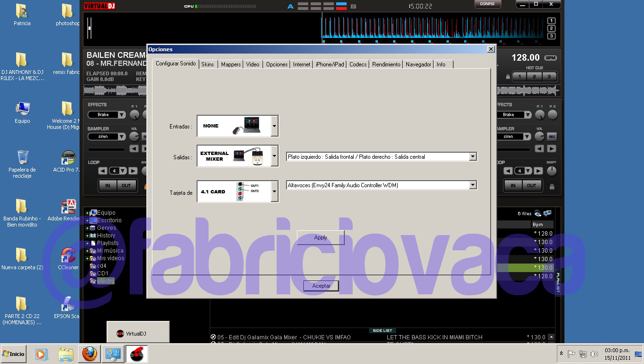Select the CD1 folder in browser
This screenshot has height=364, width=644.
[103, 273]
